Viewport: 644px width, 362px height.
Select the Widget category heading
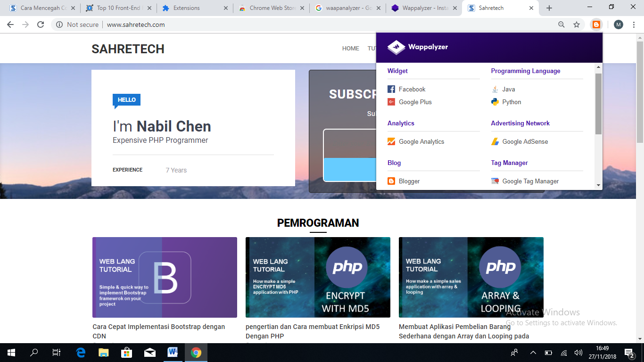(x=397, y=71)
